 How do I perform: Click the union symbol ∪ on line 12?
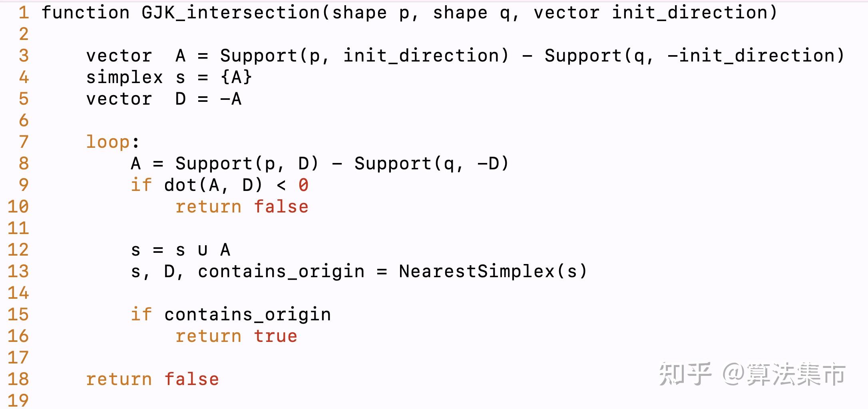203,250
